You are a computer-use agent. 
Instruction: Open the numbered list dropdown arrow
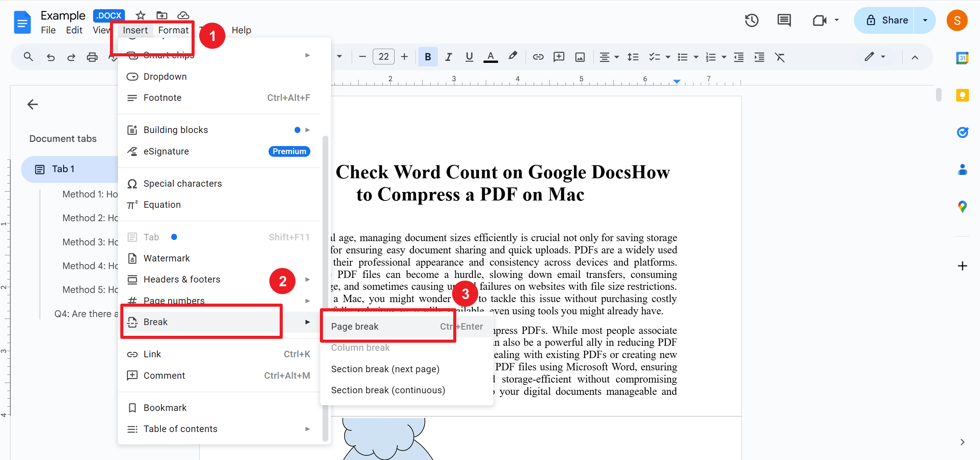(724, 57)
